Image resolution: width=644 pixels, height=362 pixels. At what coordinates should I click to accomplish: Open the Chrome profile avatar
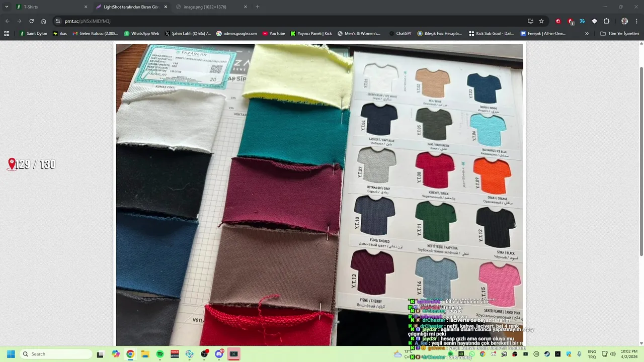click(624, 21)
